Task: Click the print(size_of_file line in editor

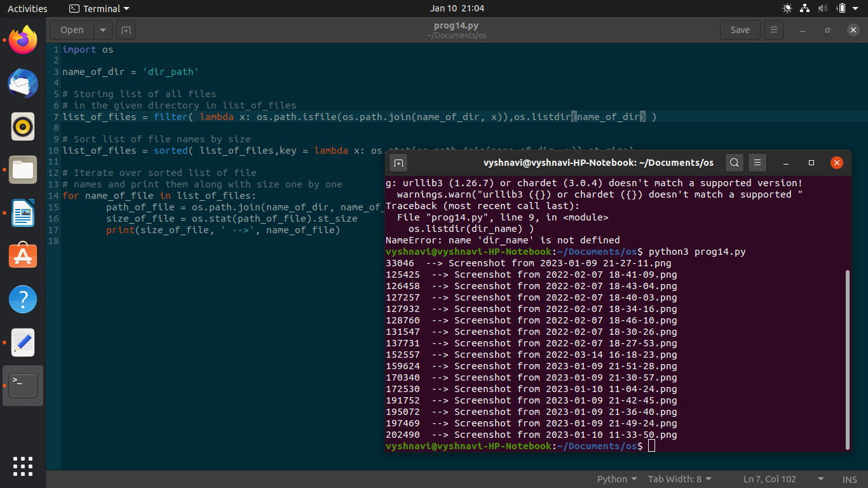Action: (x=223, y=230)
